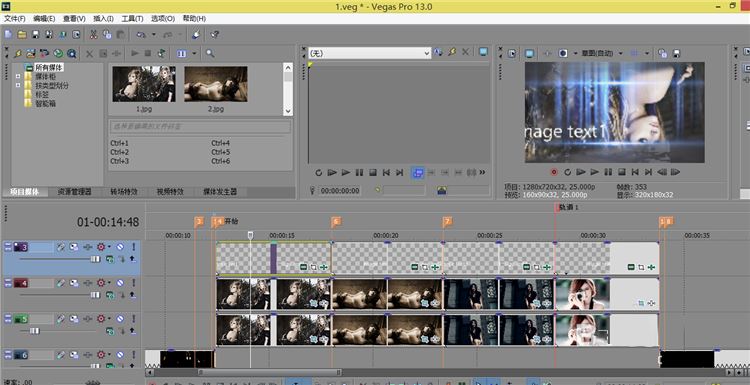Viewport: 750px width, 385px height.
Task: Mute track 5 with its mute button
Action: [x=120, y=319]
